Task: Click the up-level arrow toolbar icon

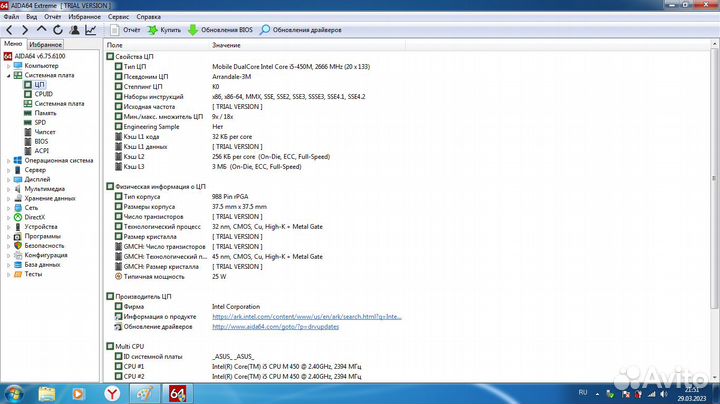Action: pos(41,29)
